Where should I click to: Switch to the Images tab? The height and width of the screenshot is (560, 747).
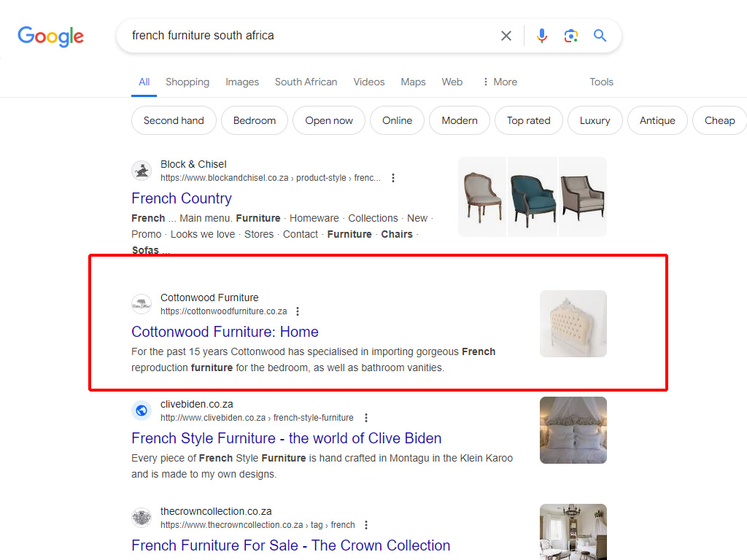click(242, 82)
